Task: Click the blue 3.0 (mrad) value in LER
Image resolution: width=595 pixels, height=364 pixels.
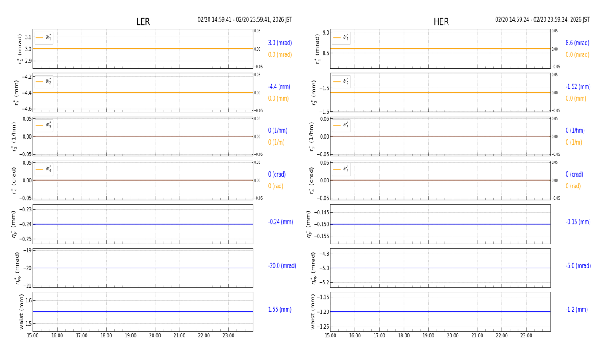Action: tap(280, 43)
